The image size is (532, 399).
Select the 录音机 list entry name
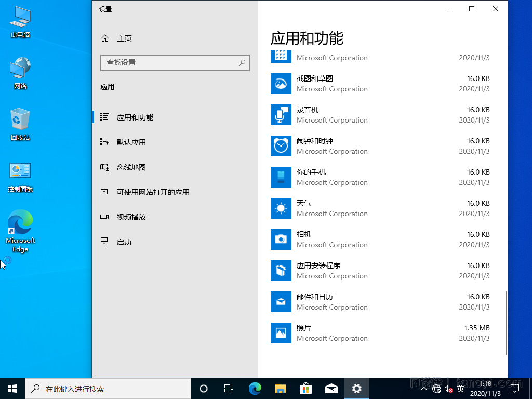tap(308, 110)
